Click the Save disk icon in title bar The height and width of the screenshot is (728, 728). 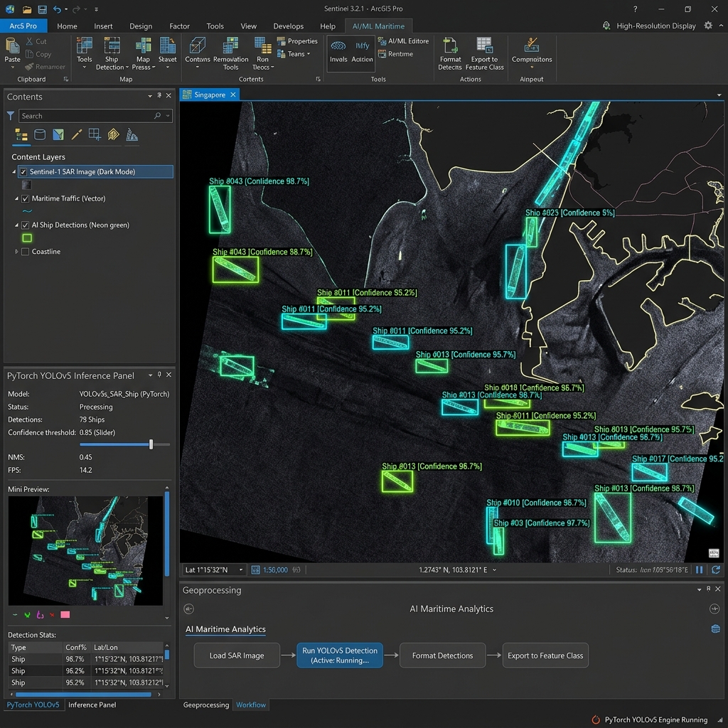point(42,9)
